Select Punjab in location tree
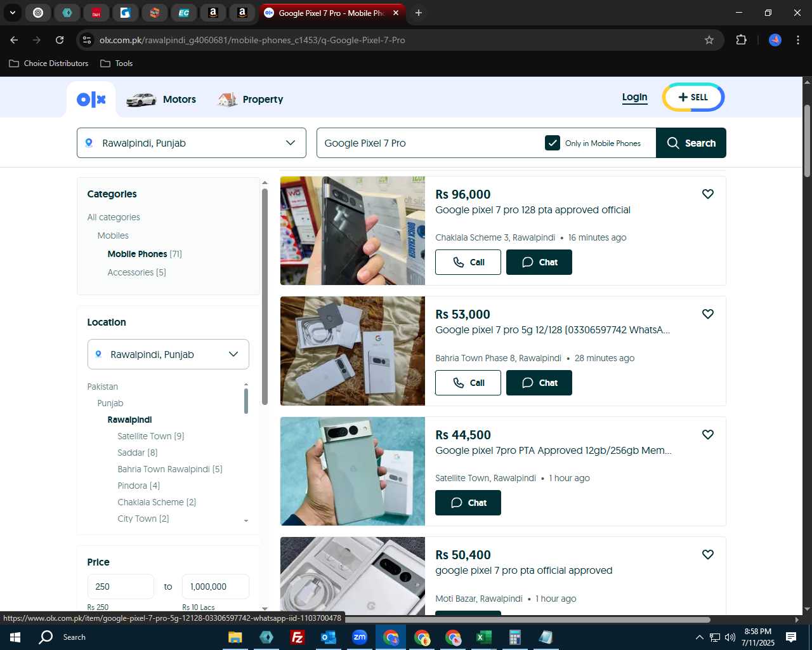Image resolution: width=812 pixels, height=650 pixels. coord(110,403)
